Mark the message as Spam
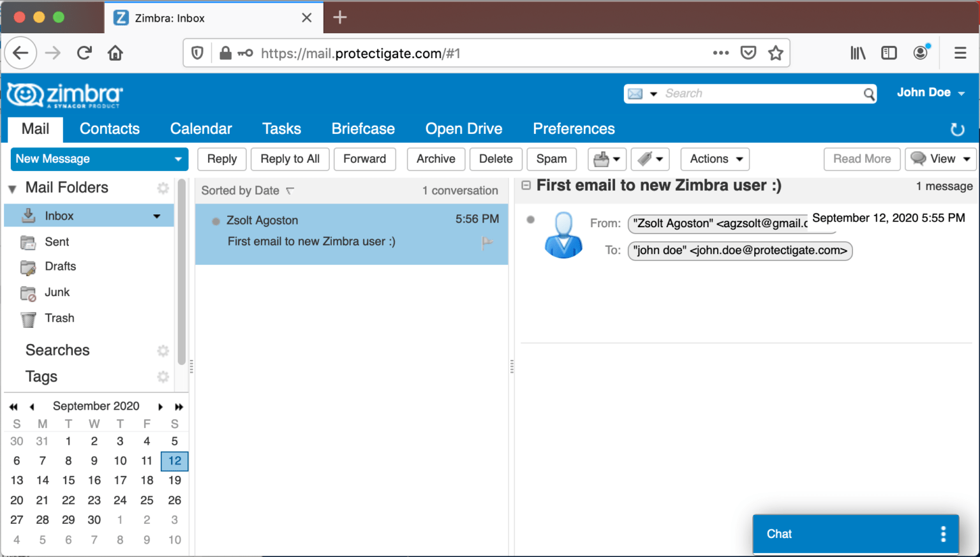Viewport: 980px width, 557px height. click(x=552, y=159)
